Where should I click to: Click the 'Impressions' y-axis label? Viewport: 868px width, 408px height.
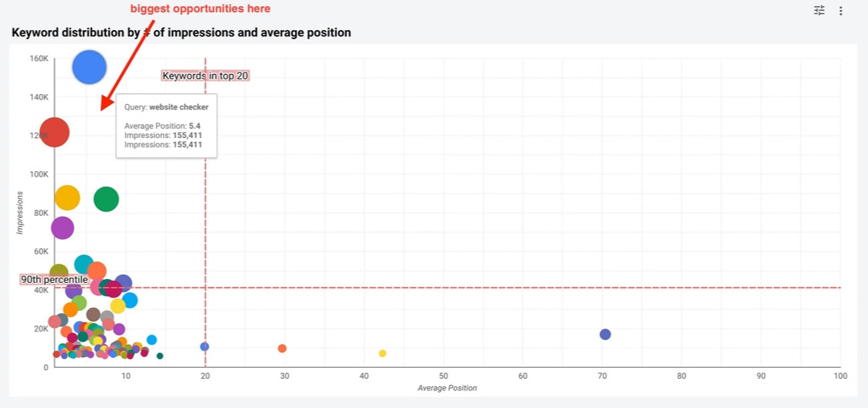coord(19,213)
